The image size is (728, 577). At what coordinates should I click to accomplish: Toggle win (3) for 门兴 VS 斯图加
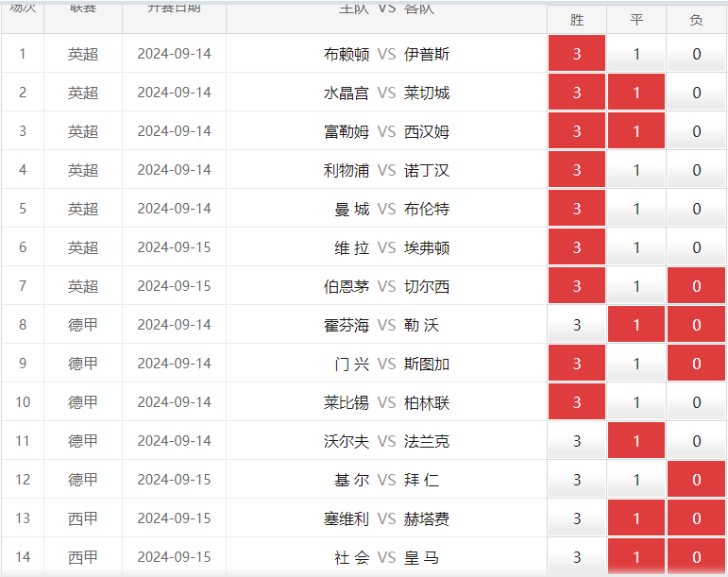point(577,363)
